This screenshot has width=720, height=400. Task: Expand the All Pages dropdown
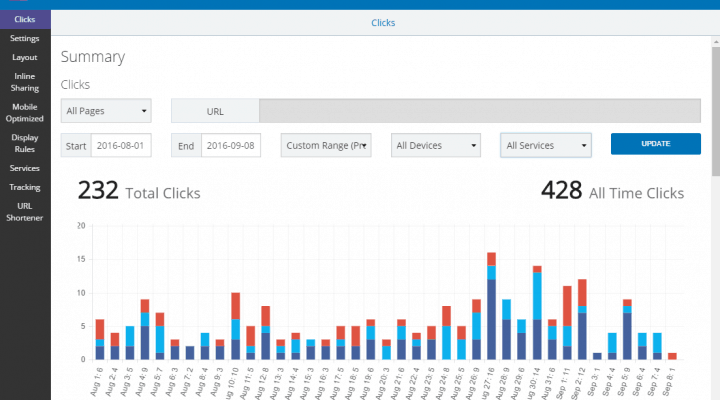click(x=106, y=110)
